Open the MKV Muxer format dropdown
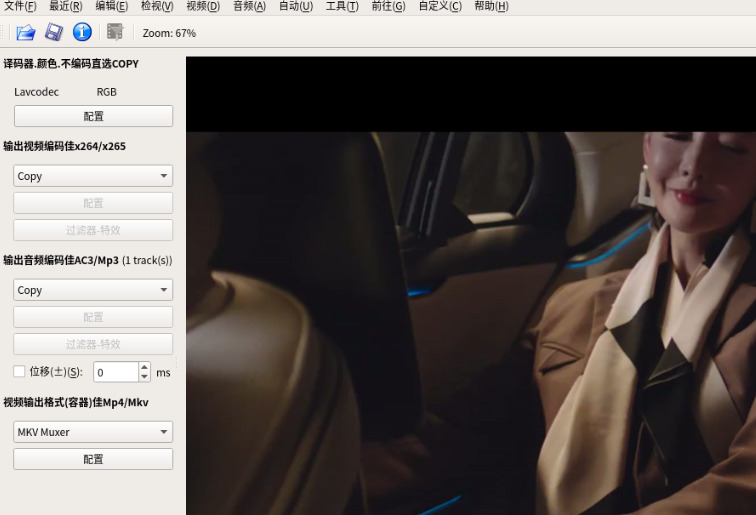 click(x=93, y=432)
